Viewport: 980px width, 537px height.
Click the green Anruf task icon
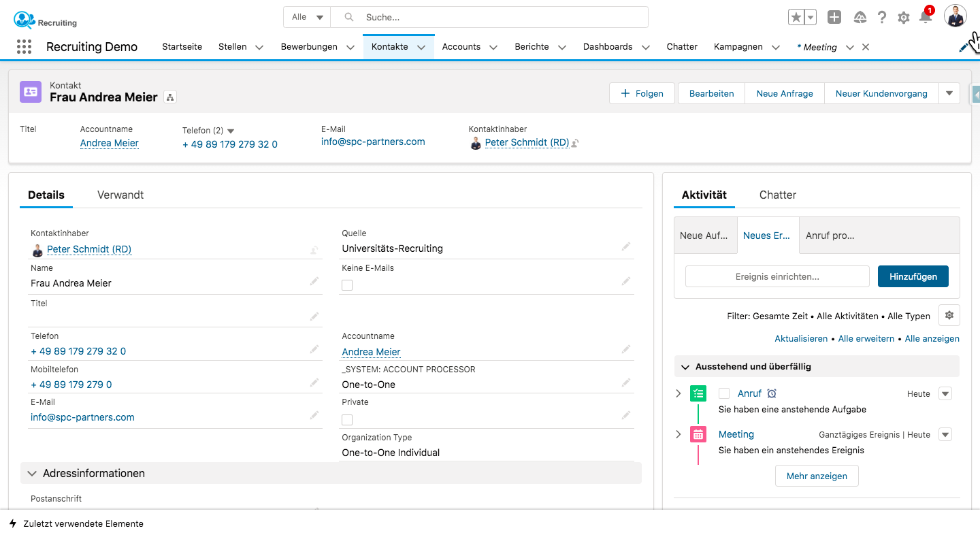click(x=698, y=393)
